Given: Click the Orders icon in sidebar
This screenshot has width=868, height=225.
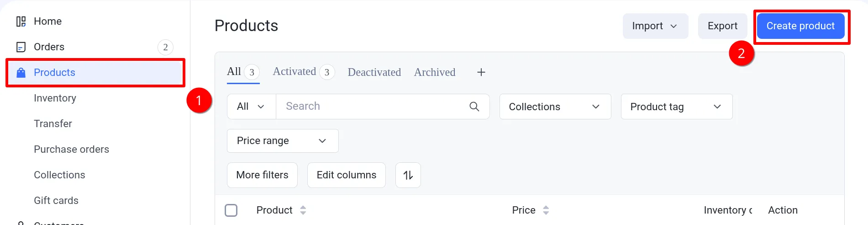Looking at the screenshot, I should pos(21,47).
